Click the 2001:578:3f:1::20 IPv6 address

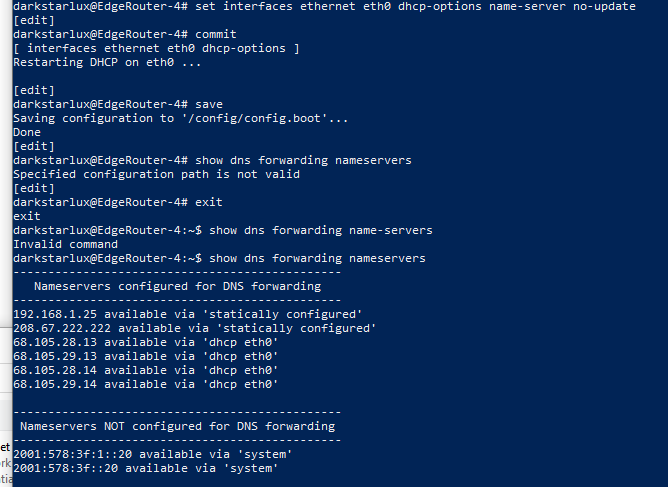tap(73, 454)
